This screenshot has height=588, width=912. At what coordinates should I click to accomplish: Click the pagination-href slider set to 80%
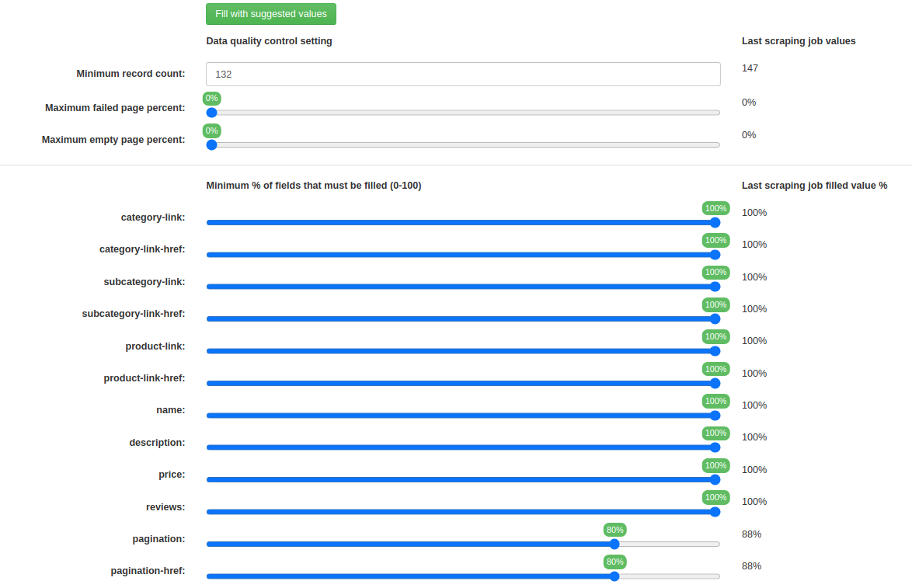[x=614, y=576]
